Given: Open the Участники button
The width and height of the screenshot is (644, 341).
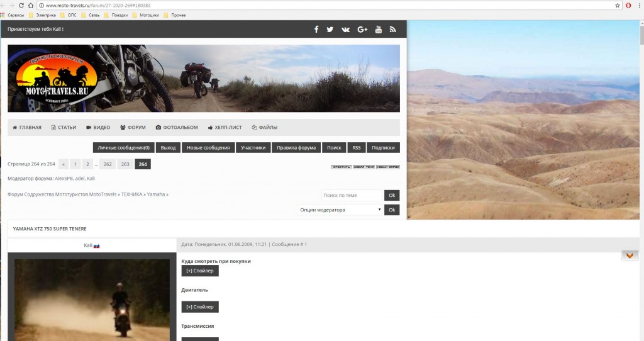Looking at the screenshot, I should coord(253,147).
